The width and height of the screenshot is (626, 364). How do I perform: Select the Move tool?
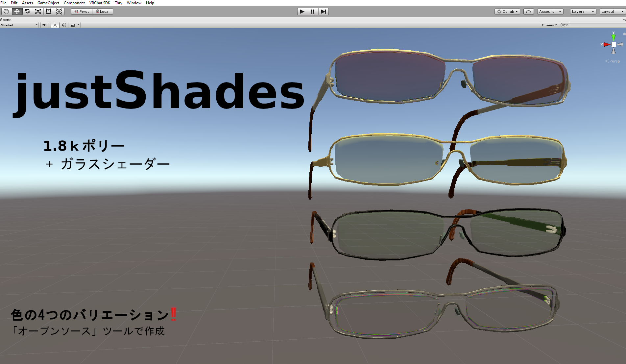coord(17,11)
